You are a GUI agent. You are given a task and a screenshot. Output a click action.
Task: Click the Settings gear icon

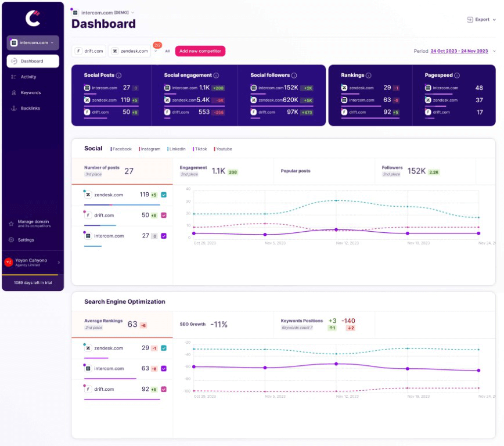[x=11, y=240]
